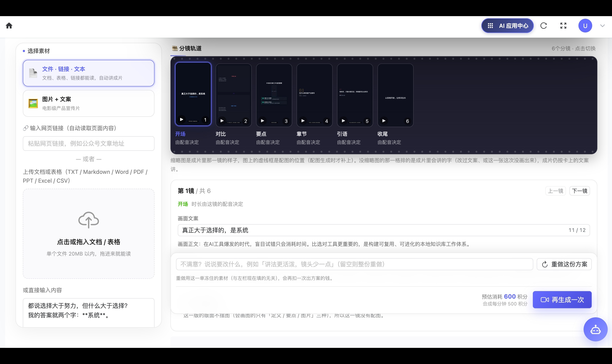The height and width of the screenshot is (364, 612).
Task: Click the 再生成一次 button
Action: [x=562, y=300]
